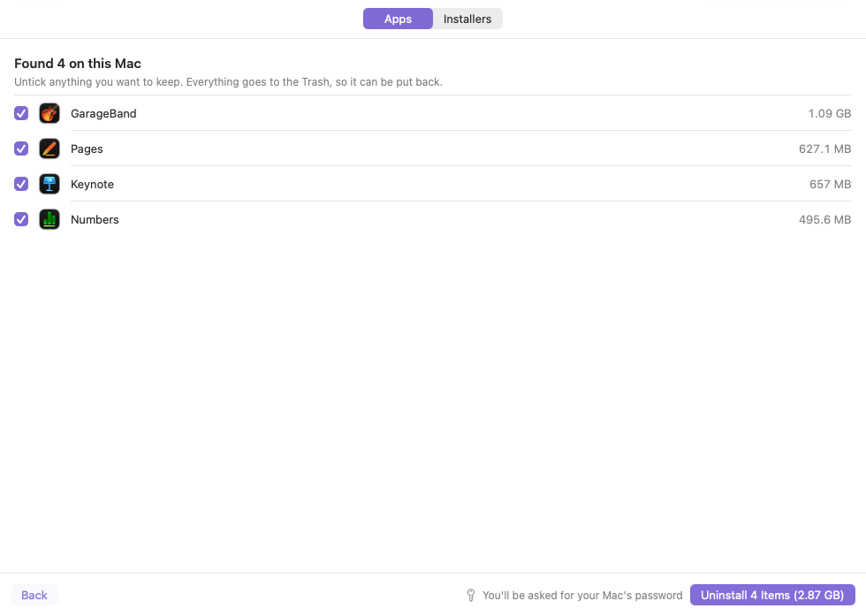
Task: Select the GarageBand app name
Action: point(103,113)
